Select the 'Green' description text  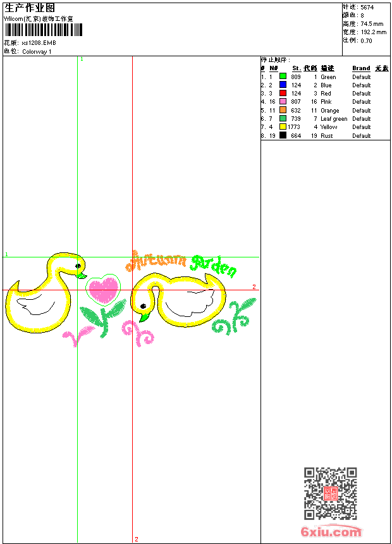pos(328,77)
